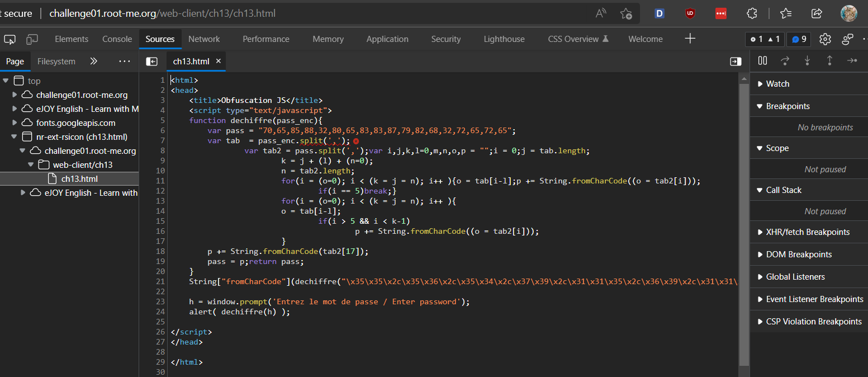The width and height of the screenshot is (868, 377).
Task: Select the Filesystem navigator tab
Action: tap(56, 62)
